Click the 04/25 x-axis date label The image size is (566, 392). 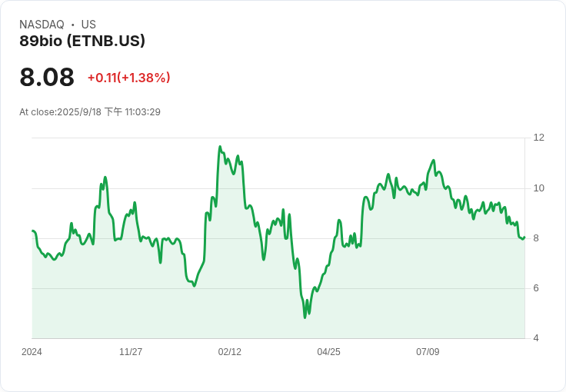point(328,351)
